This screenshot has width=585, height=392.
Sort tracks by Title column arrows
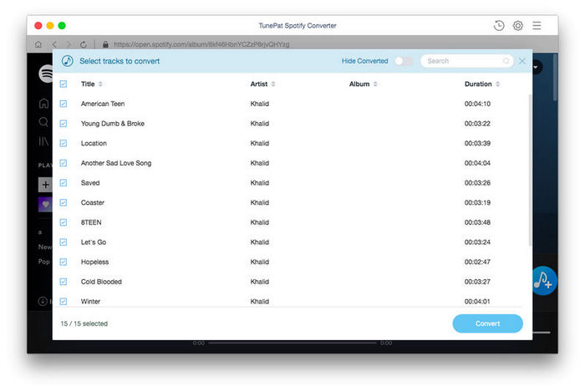(101, 84)
